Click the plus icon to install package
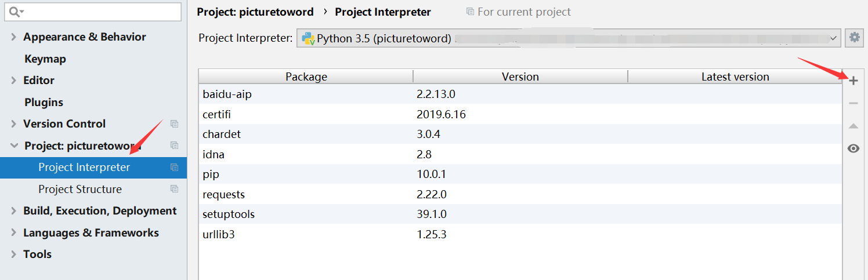Viewport: 868px width, 280px height. point(853,81)
